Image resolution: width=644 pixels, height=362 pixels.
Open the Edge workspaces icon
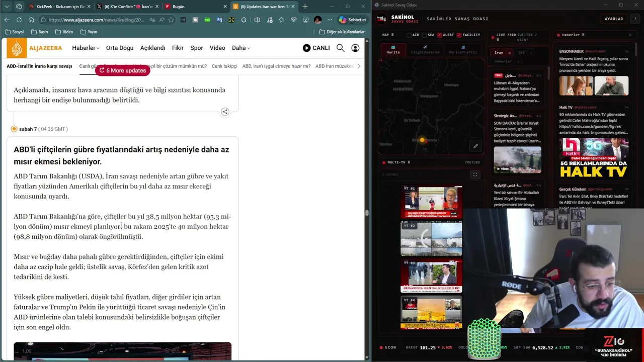pyautogui.click(x=19, y=7)
